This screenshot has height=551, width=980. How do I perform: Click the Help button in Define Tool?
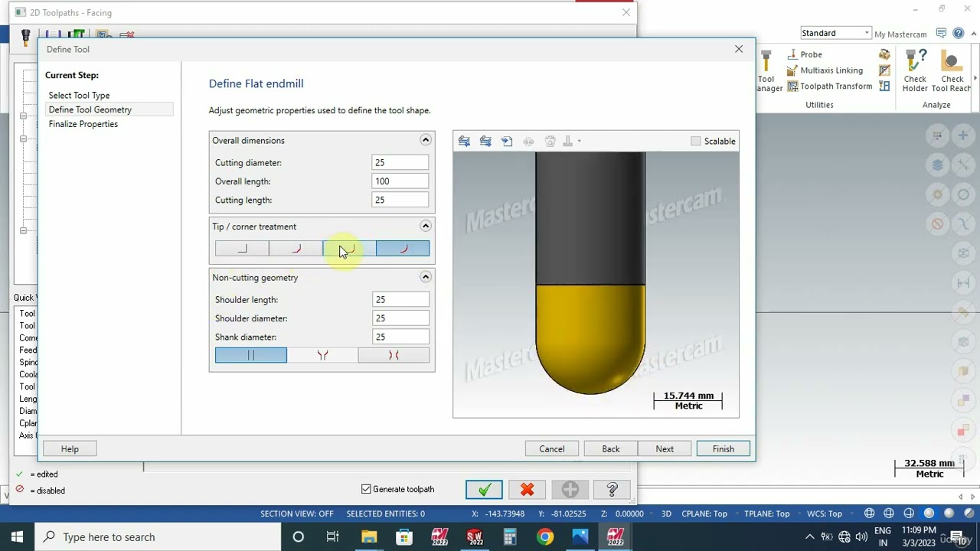point(70,449)
